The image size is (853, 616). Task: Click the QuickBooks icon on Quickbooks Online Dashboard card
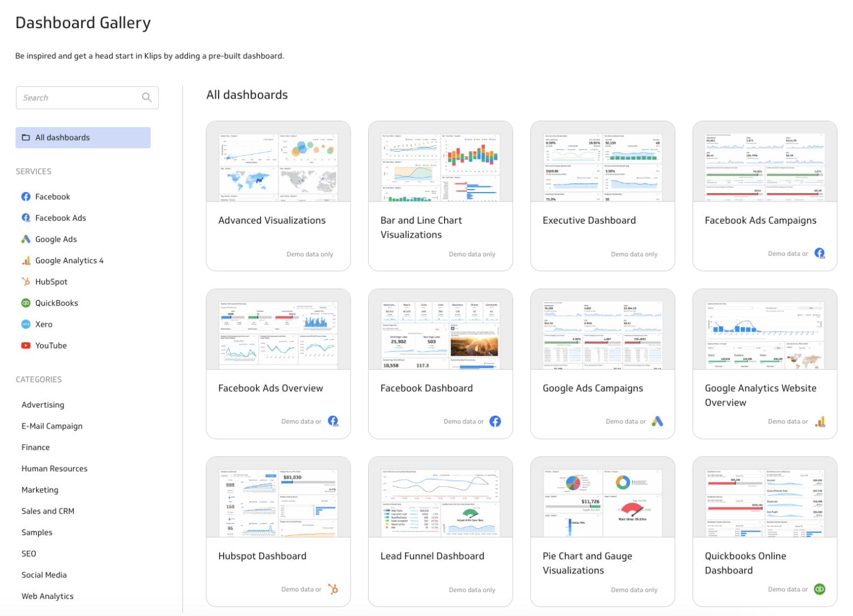820,589
